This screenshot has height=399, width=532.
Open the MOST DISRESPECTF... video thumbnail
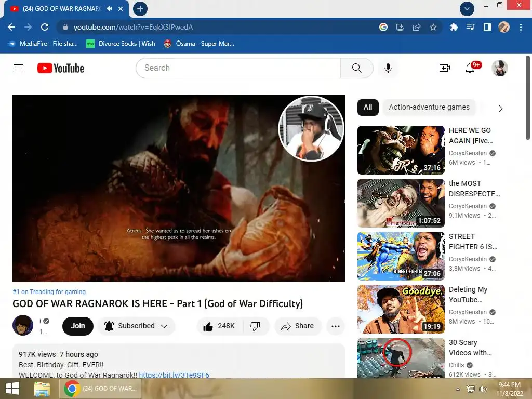[401, 203]
